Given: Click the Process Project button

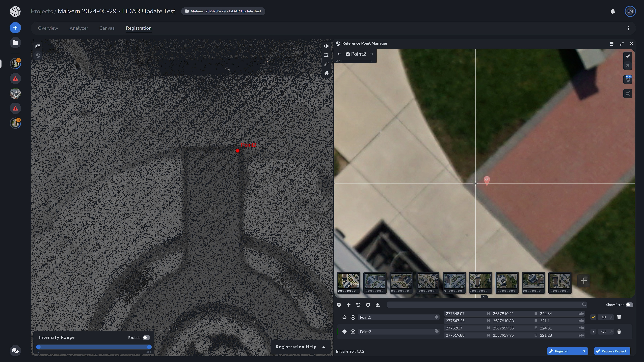Looking at the screenshot, I should pyautogui.click(x=612, y=351).
